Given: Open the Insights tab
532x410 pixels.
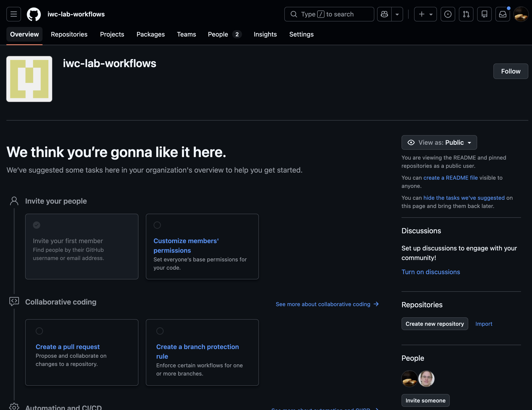Looking at the screenshot, I should pos(265,34).
